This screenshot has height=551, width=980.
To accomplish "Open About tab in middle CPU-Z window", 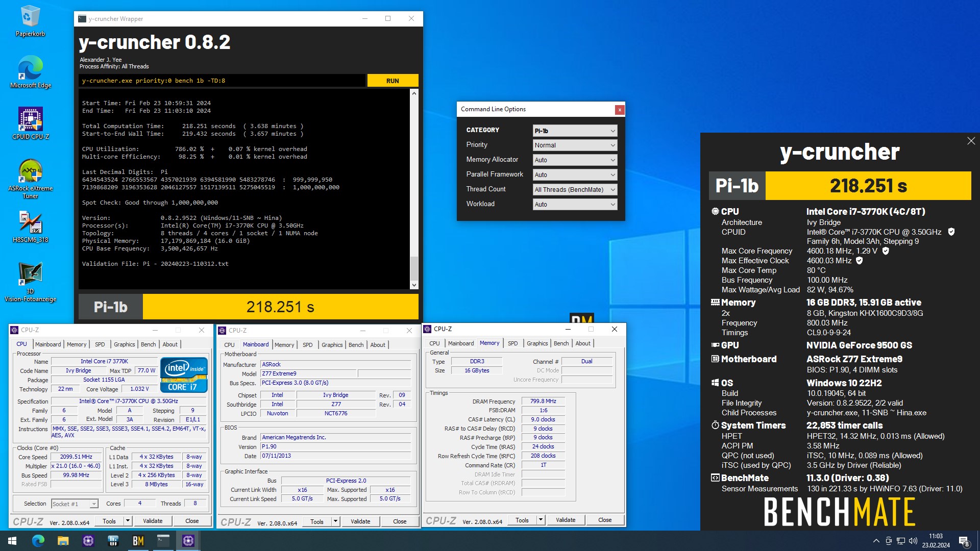I will 378,345.
